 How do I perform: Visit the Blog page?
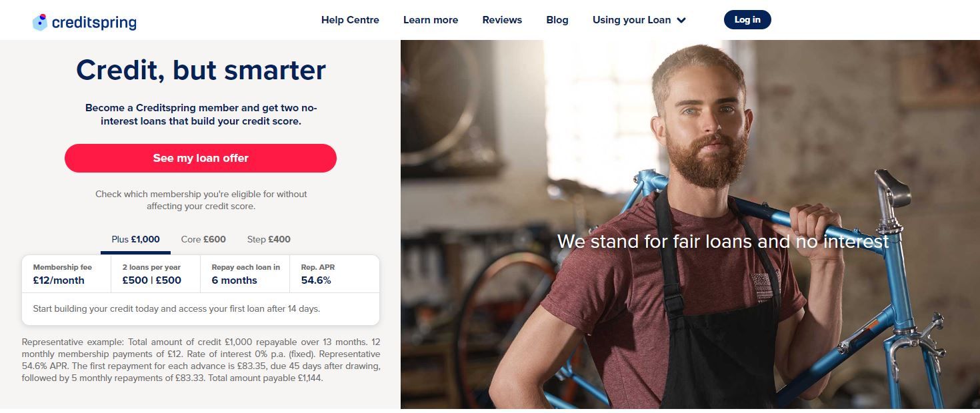[x=557, y=20]
